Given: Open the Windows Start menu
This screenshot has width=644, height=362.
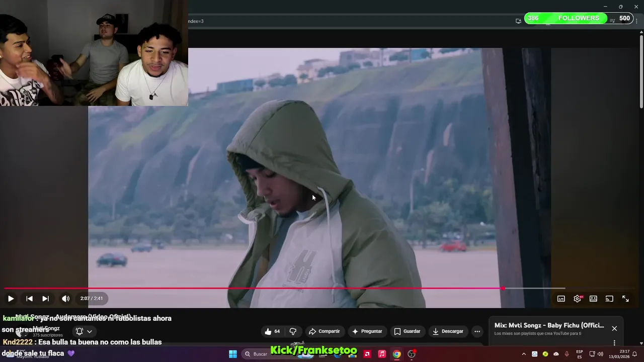Looking at the screenshot, I should pyautogui.click(x=233, y=354).
